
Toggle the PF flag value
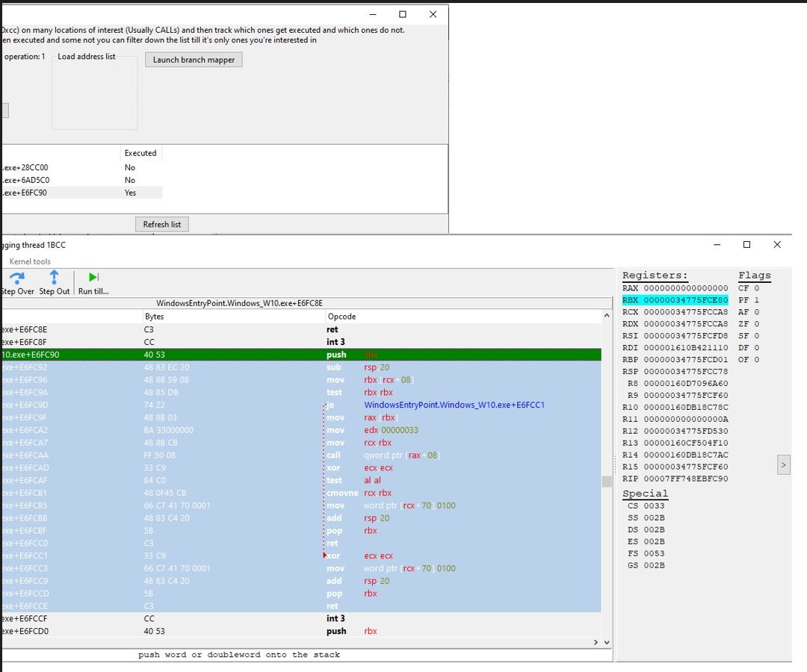click(756, 300)
